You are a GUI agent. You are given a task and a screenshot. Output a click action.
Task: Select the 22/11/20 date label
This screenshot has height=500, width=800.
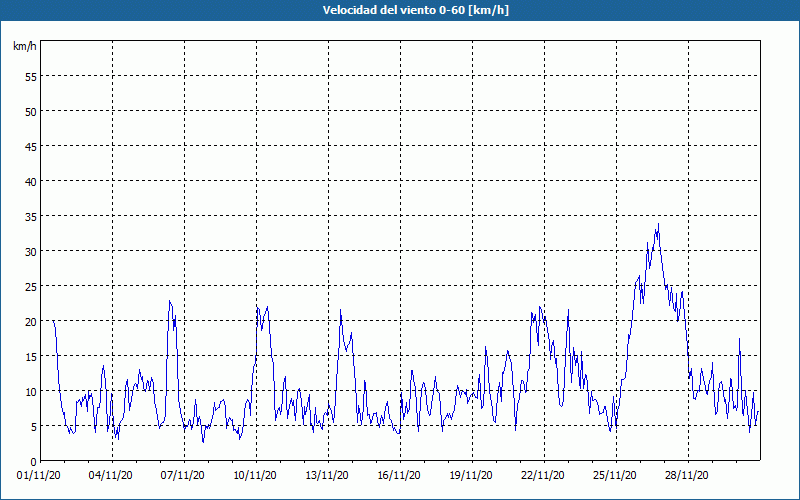point(543,476)
